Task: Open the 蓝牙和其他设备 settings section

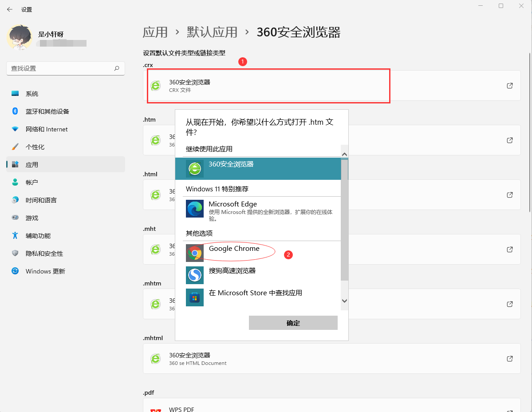Action: pyautogui.click(x=47, y=111)
